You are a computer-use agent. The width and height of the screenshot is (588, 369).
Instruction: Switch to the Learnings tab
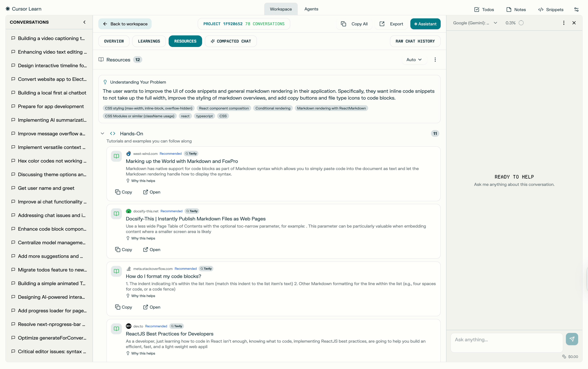pos(149,41)
